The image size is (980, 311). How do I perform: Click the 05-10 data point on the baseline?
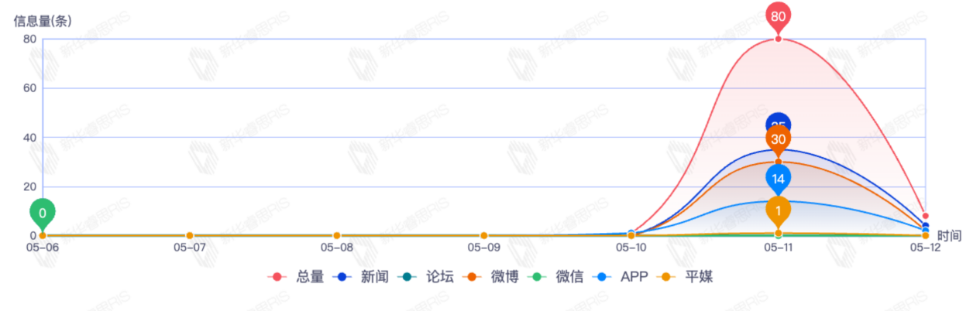tap(631, 234)
